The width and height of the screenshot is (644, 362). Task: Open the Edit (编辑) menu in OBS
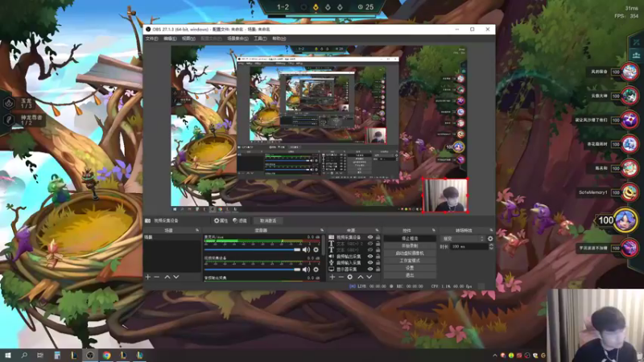point(170,39)
